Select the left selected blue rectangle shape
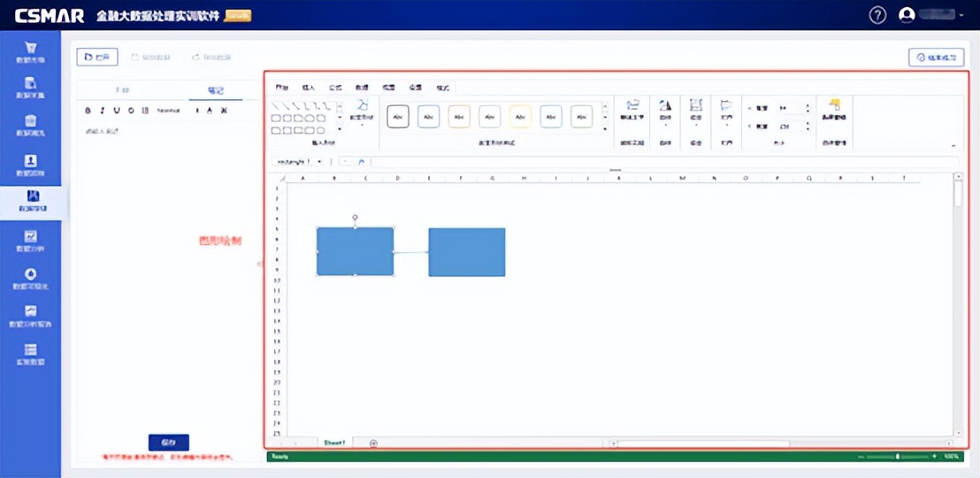 click(x=356, y=251)
